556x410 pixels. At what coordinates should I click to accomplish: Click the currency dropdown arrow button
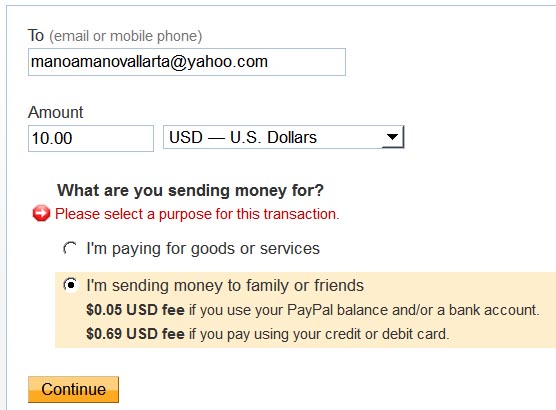392,137
